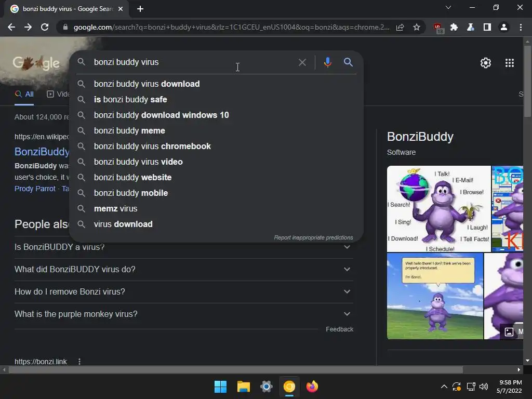Switch to the All results tab
532x399 pixels.
click(x=24, y=95)
